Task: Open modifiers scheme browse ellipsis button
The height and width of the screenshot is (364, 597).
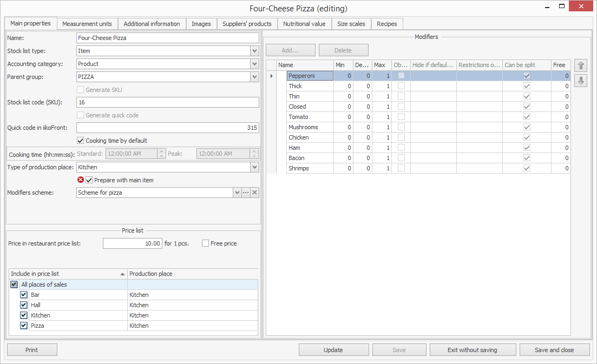Action: (x=246, y=193)
